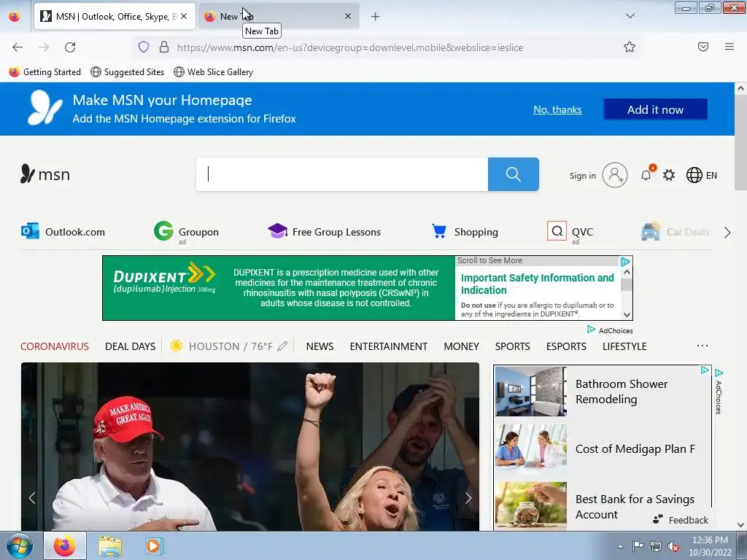The width and height of the screenshot is (747, 560).
Task: Click the blue magnifier search button
Action: [x=514, y=174]
